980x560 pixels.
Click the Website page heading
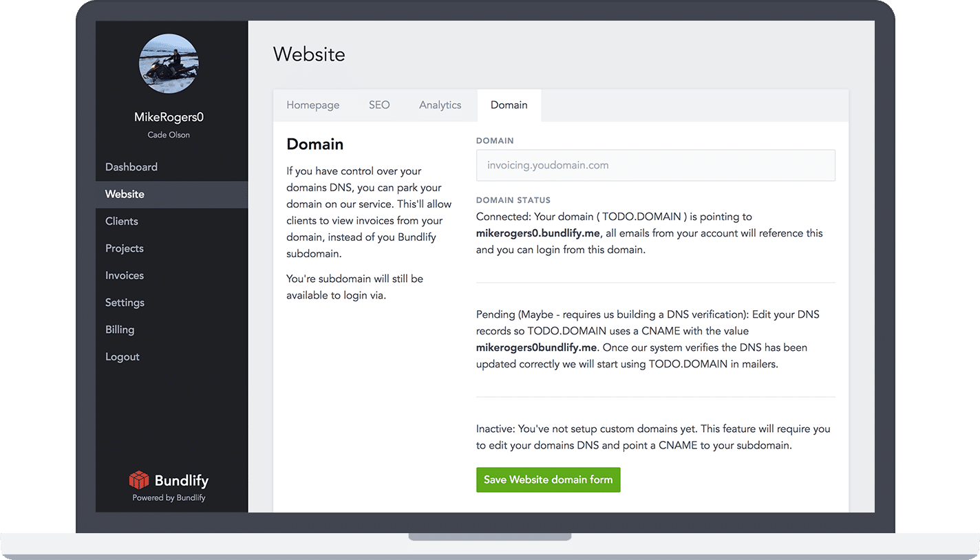(310, 54)
